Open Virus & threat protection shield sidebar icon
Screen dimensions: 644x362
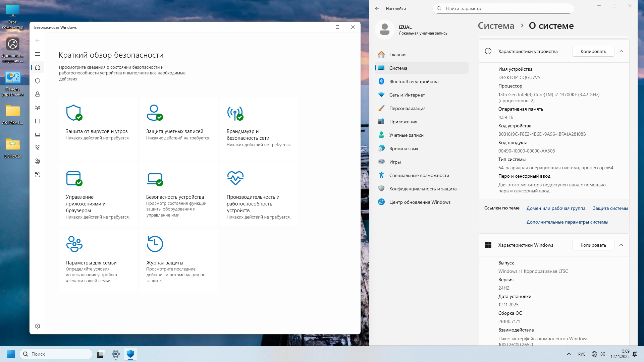coord(38,81)
